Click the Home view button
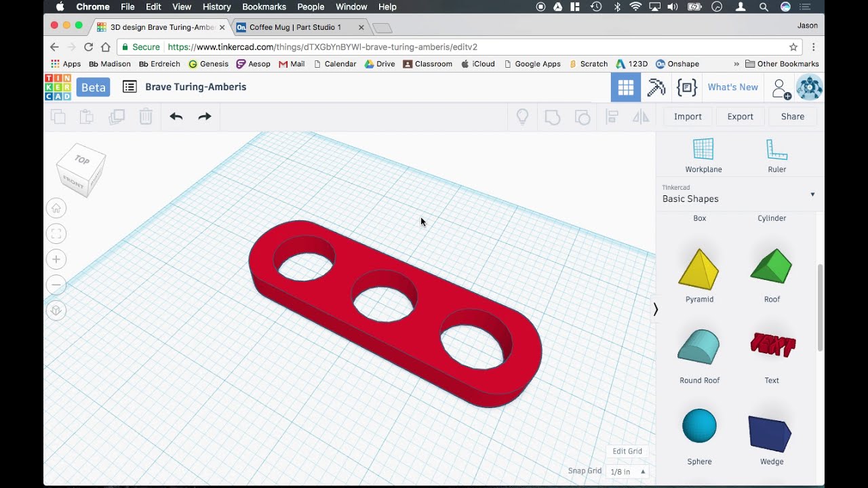This screenshot has height=488, width=868. coord(56,208)
